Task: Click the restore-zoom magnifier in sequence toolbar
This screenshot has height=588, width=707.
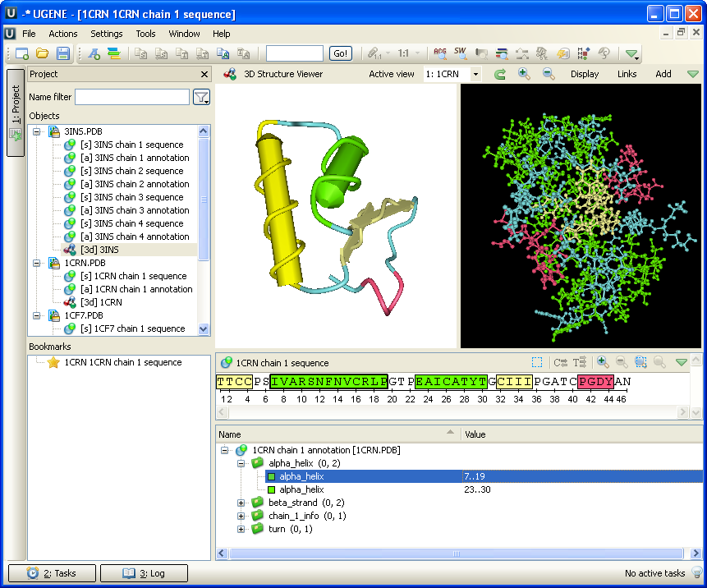Action: [659, 361]
